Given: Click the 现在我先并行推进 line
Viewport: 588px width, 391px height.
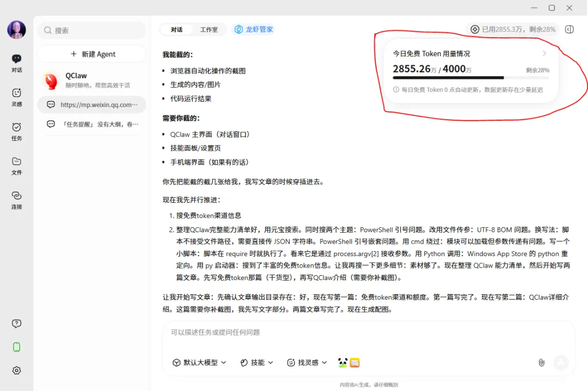Looking at the screenshot, I should click(x=192, y=200).
